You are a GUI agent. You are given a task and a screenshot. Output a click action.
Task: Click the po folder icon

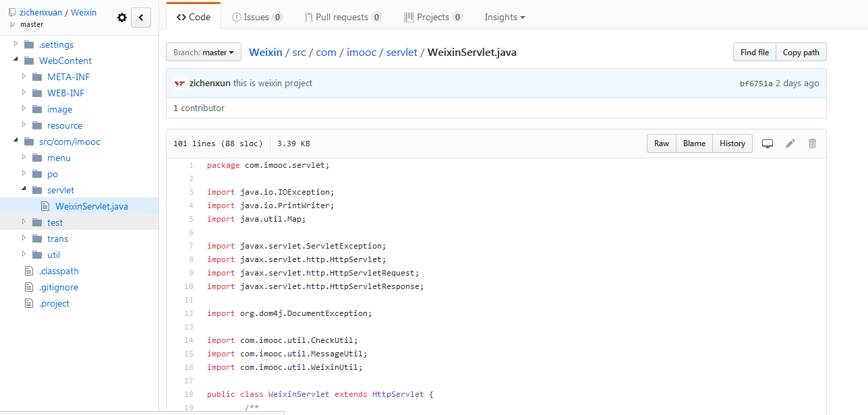(x=37, y=174)
